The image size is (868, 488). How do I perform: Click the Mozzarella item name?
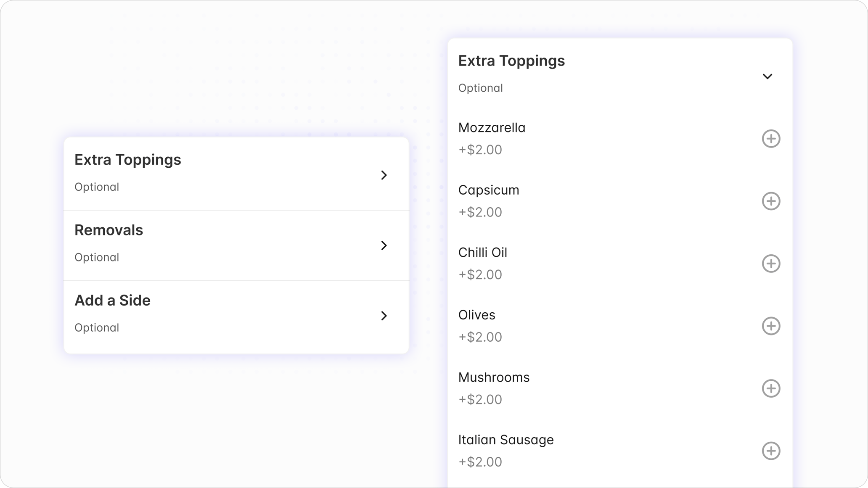point(492,128)
